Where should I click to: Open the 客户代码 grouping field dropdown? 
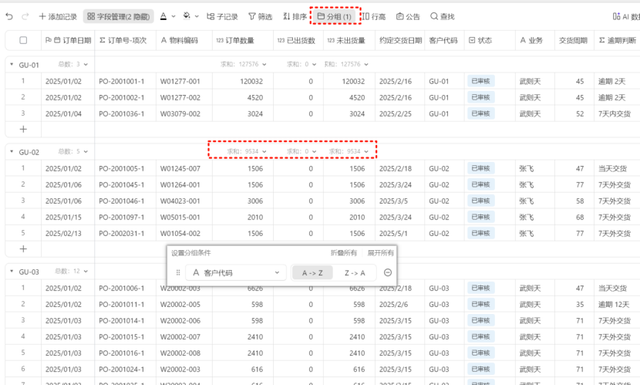click(236, 272)
